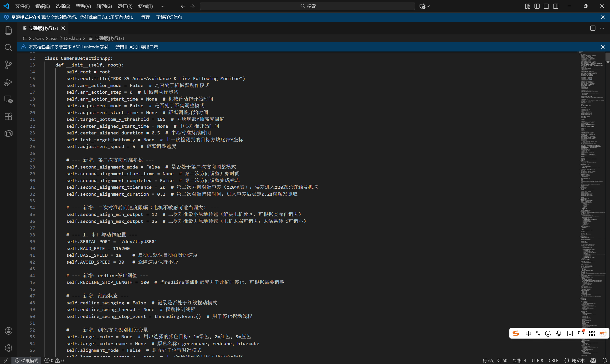
Task: Open the Extensions view
Action: click(x=8, y=117)
